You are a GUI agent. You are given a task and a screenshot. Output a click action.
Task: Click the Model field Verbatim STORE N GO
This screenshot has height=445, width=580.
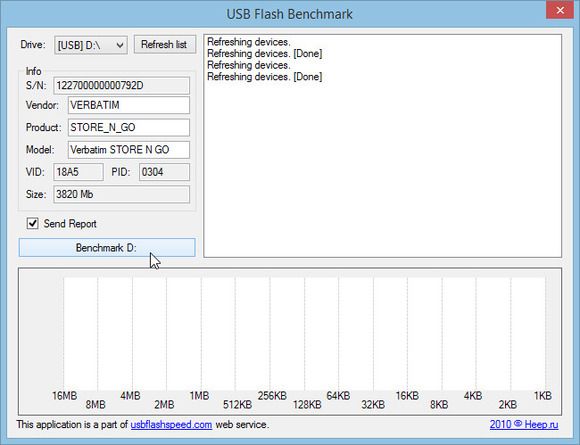point(129,149)
